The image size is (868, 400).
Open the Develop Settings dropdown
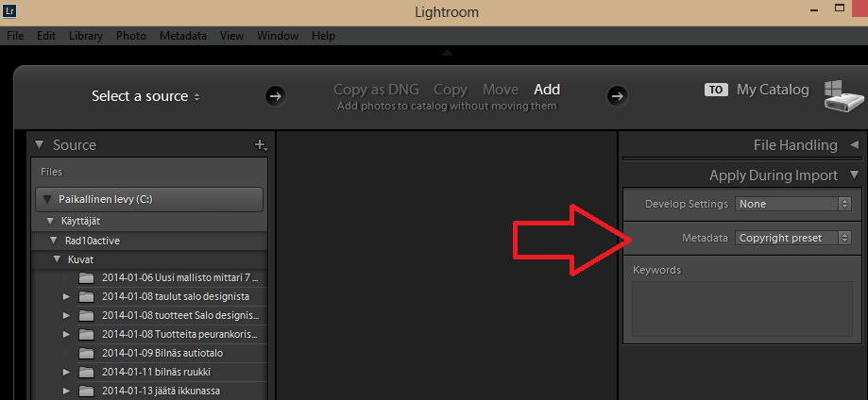pos(792,204)
